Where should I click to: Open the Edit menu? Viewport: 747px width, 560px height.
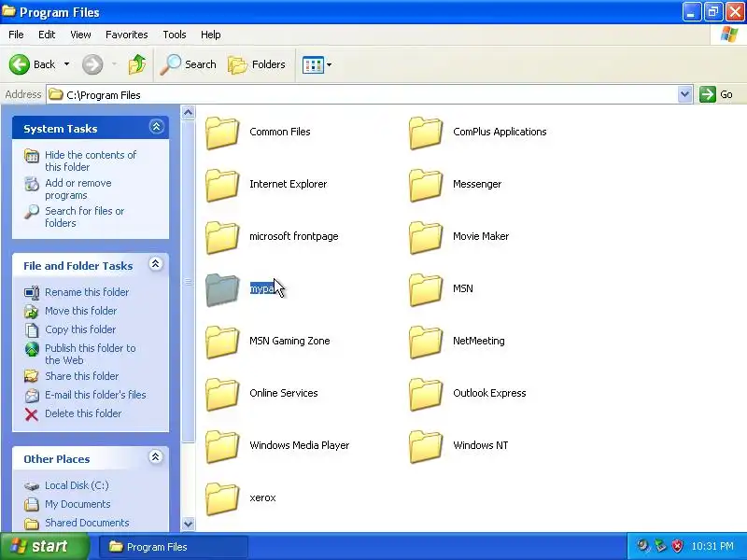(x=47, y=35)
